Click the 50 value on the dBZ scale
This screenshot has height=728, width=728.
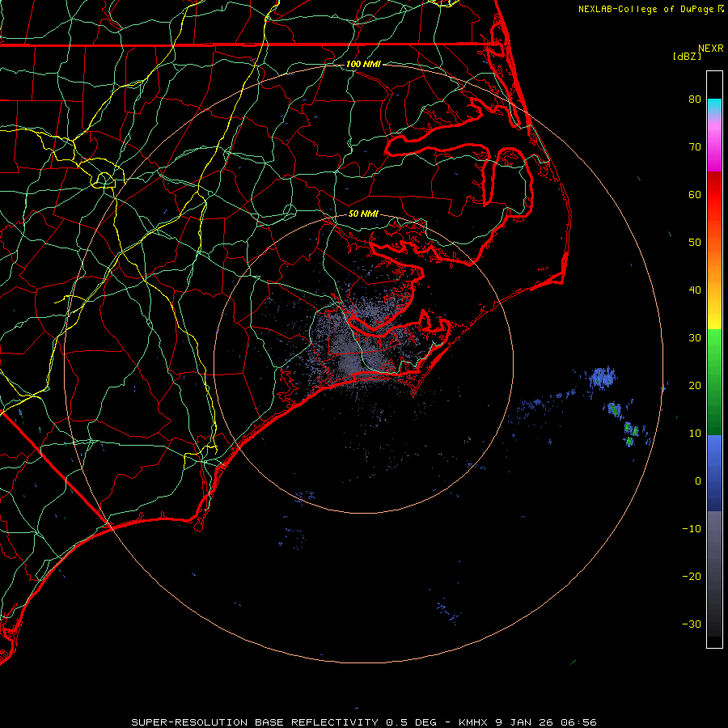click(695, 243)
